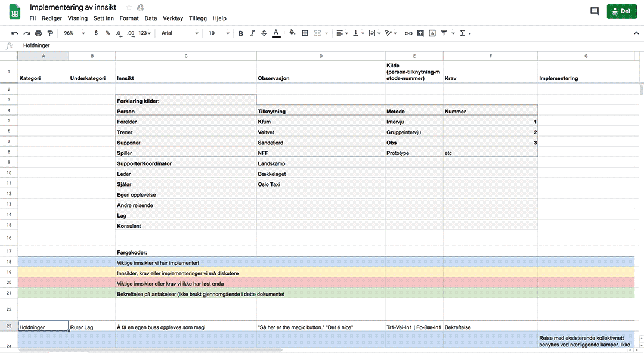Select the Kategori header cell
644x353 pixels.
click(43, 72)
